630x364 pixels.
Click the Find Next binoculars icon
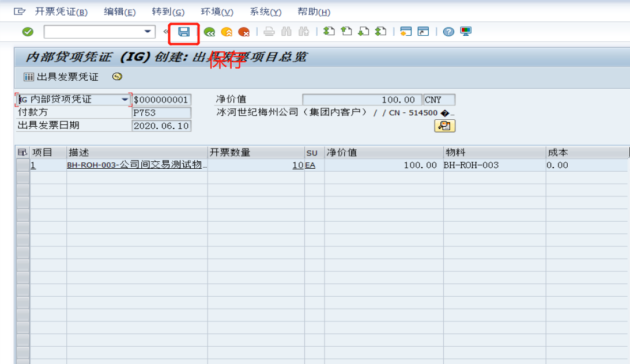coord(304,32)
